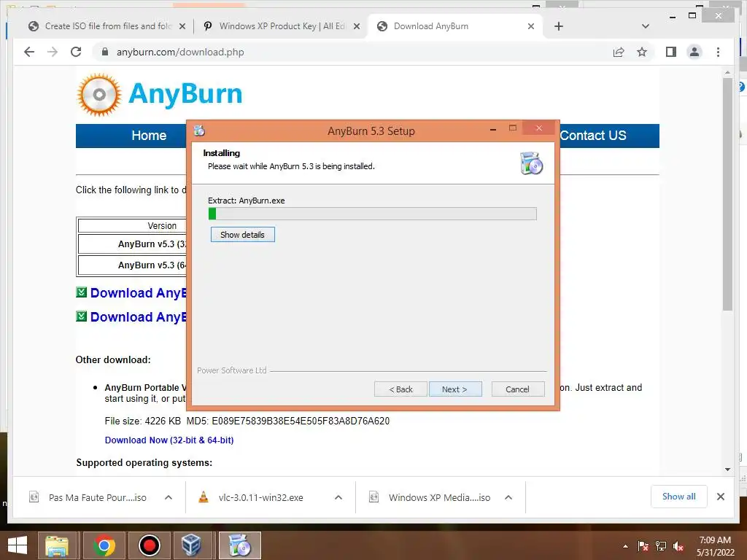747x560 pixels.
Task: Click Action Center flag tray icon
Action: tap(643, 546)
